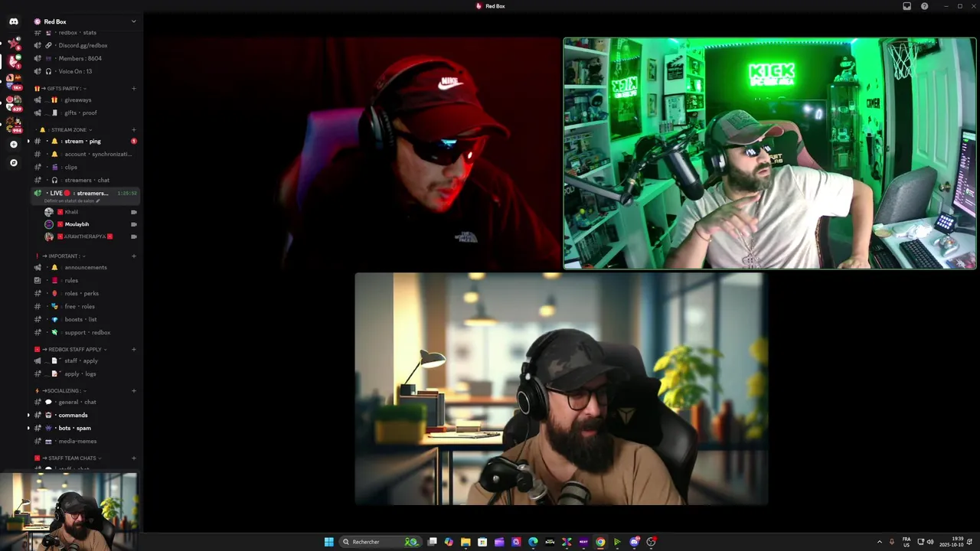Open the volume control in system tray
The image size is (980, 551).
click(x=930, y=542)
